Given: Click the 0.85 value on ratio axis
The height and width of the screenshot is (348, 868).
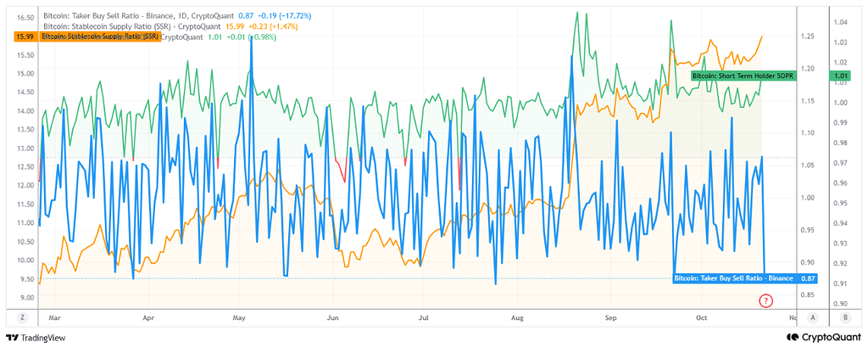Looking at the screenshot, I should point(808,295).
